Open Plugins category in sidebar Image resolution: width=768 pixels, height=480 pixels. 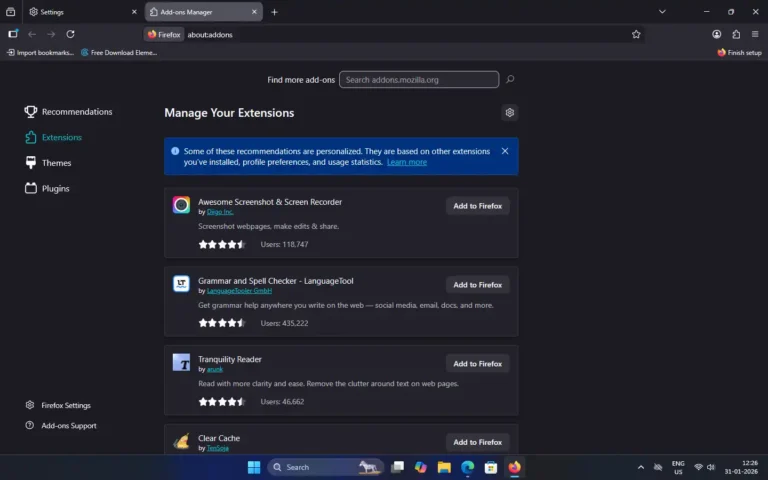(x=47, y=188)
